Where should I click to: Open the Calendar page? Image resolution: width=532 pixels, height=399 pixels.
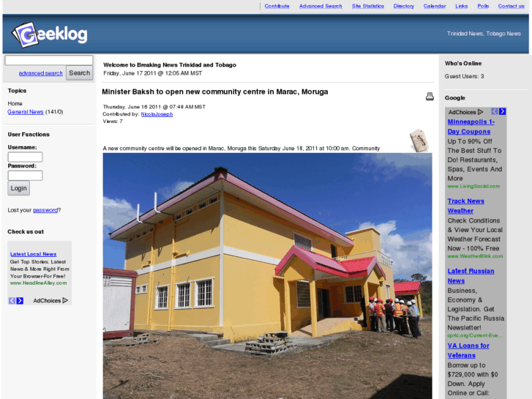tap(435, 6)
